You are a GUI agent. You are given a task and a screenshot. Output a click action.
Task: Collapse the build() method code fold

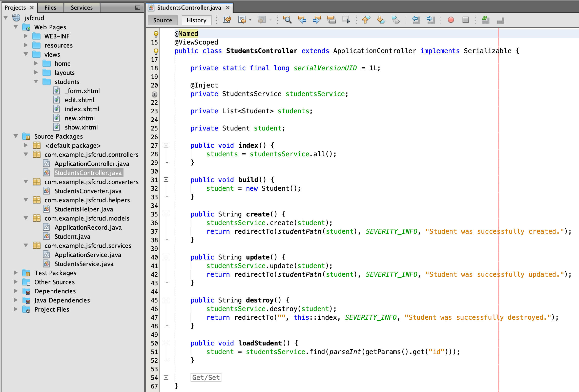click(x=166, y=180)
